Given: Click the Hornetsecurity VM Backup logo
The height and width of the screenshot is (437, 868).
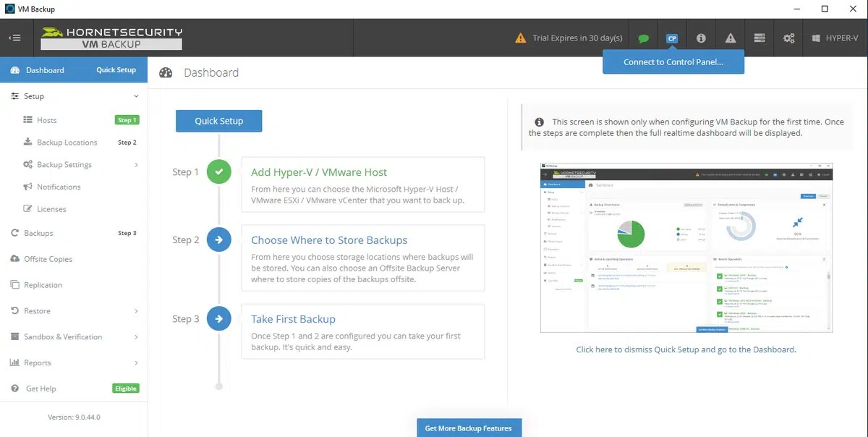Looking at the screenshot, I should pyautogui.click(x=111, y=38).
